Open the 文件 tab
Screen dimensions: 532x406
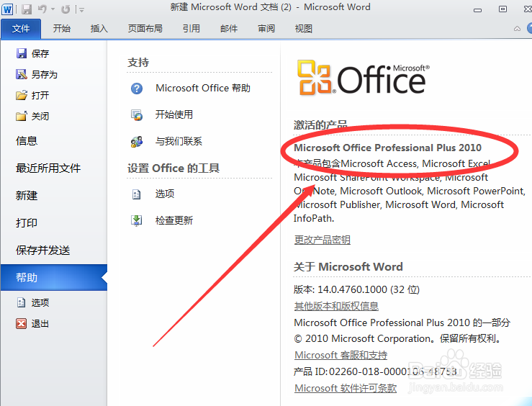[21, 29]
